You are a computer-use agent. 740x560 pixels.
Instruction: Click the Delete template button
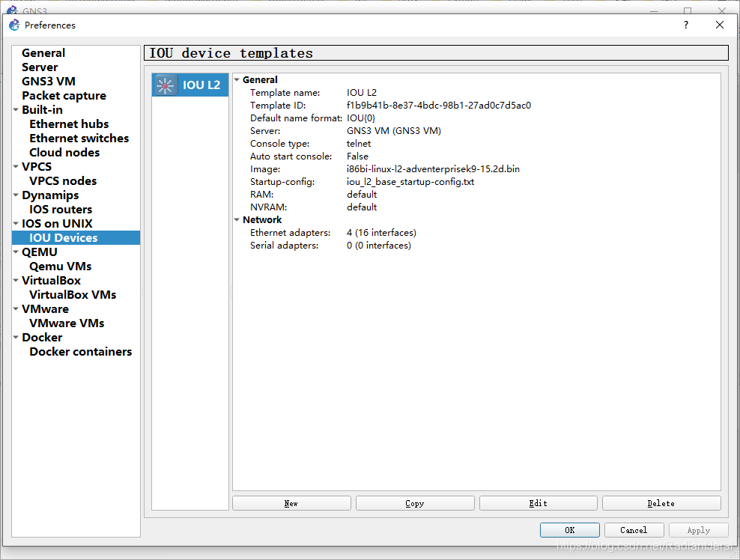pos(661,503)
